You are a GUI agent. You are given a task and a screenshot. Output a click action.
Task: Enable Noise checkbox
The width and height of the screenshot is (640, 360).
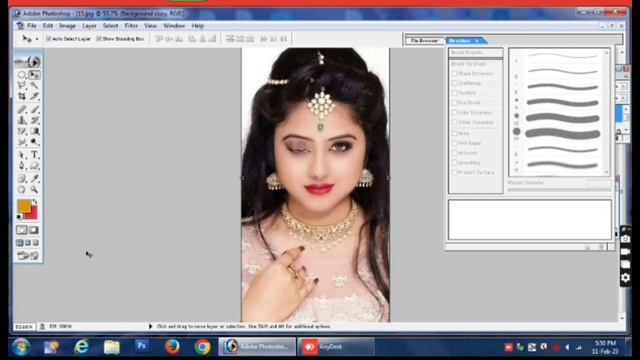point(454,133)
